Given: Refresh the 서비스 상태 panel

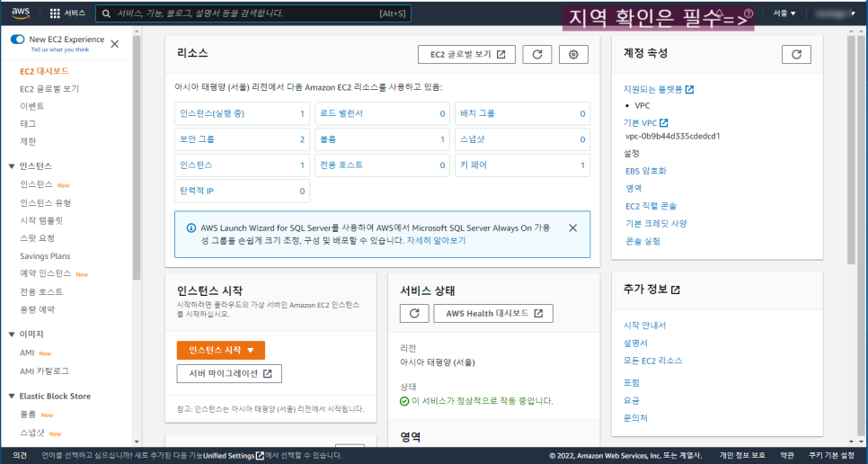Looking at the screenshot, I should coord(414,314).
